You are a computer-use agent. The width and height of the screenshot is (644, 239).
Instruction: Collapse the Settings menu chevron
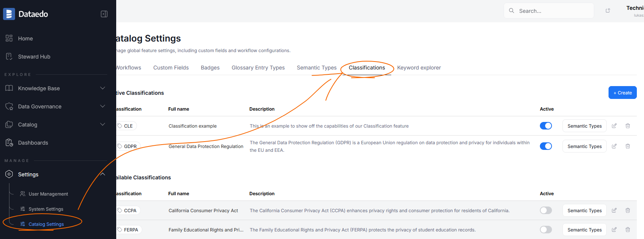pos(102,174)
